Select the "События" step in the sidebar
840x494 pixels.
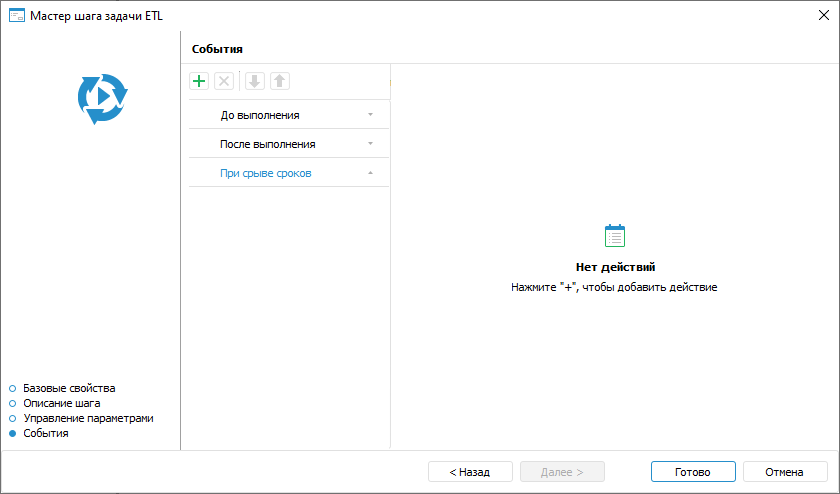45,433
